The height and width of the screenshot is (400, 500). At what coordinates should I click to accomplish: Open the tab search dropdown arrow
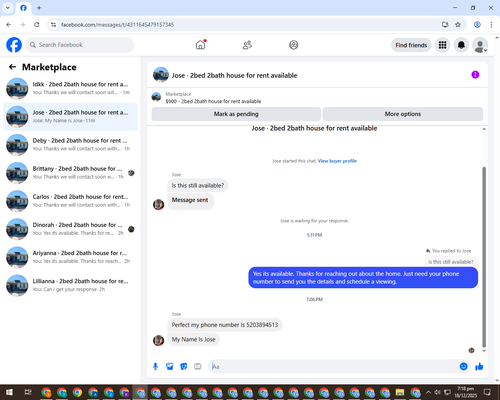point(8,8)
